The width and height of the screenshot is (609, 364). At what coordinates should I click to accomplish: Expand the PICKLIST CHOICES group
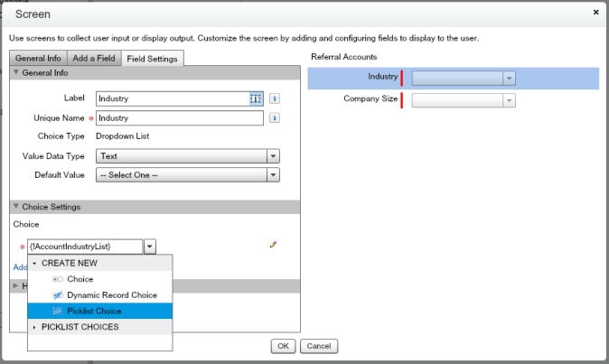click(34, 328)
